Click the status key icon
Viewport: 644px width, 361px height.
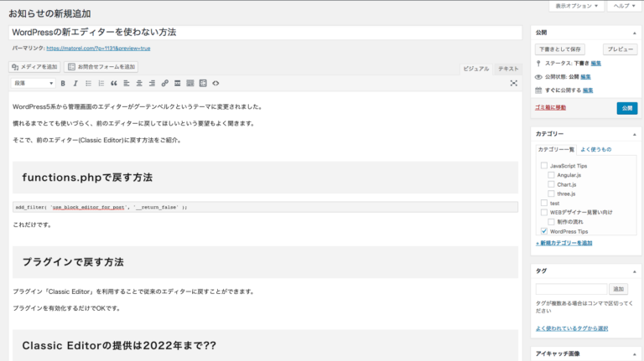coord(538,63)
